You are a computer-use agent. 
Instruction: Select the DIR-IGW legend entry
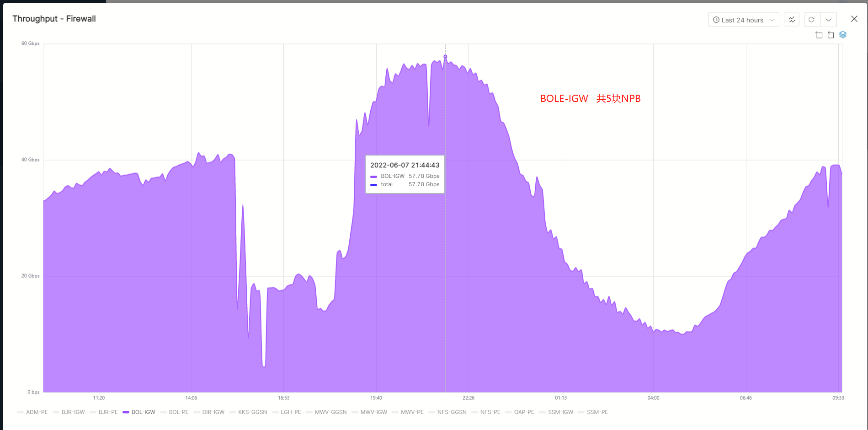pos(213,412)
